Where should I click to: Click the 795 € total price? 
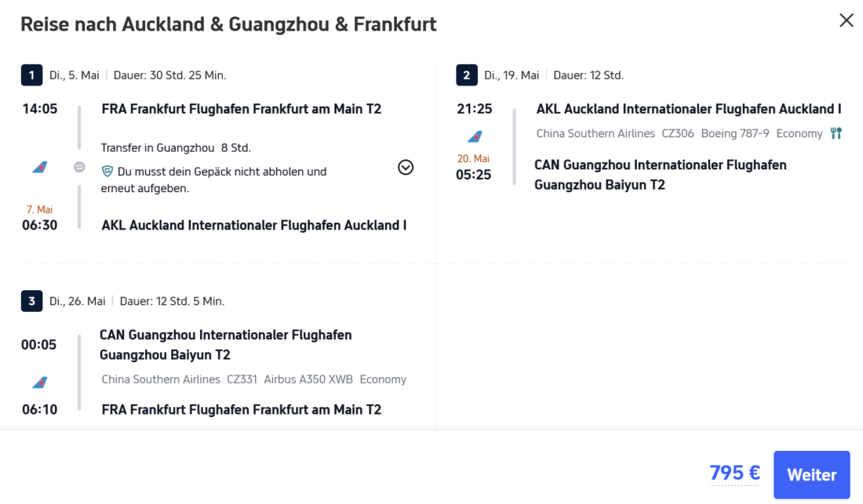pos(734,473)
